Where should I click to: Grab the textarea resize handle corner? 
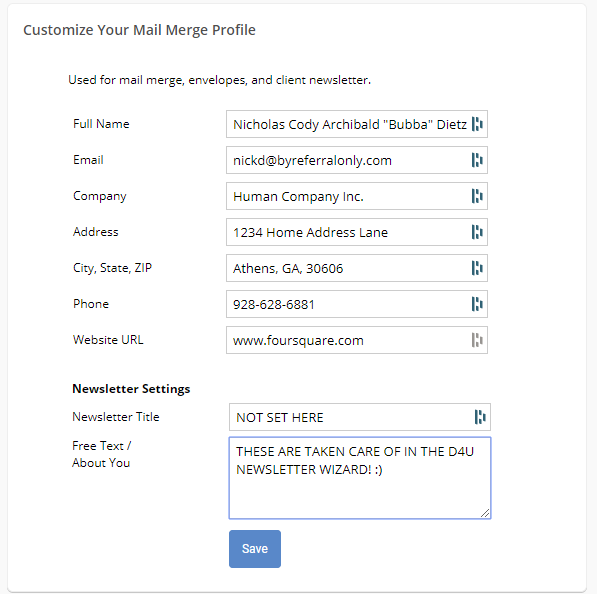(485, 513)
